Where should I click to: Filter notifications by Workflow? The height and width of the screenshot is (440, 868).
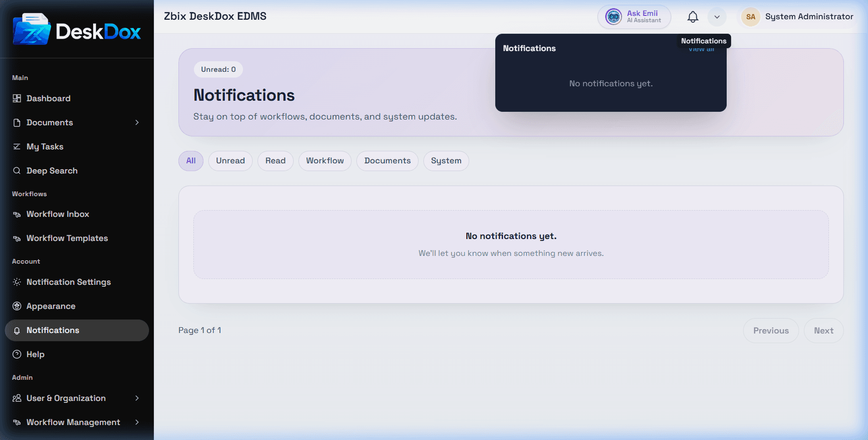[x=325, y=161]
